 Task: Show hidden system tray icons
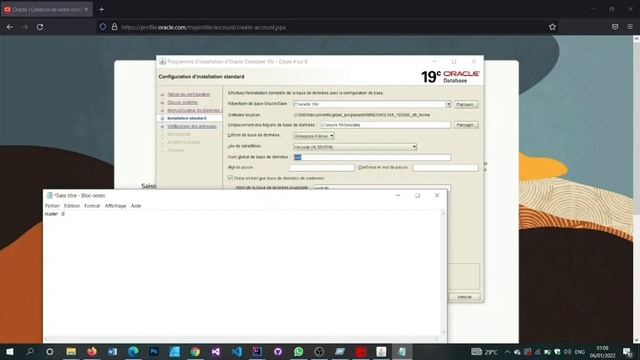(x=507, y=351)
